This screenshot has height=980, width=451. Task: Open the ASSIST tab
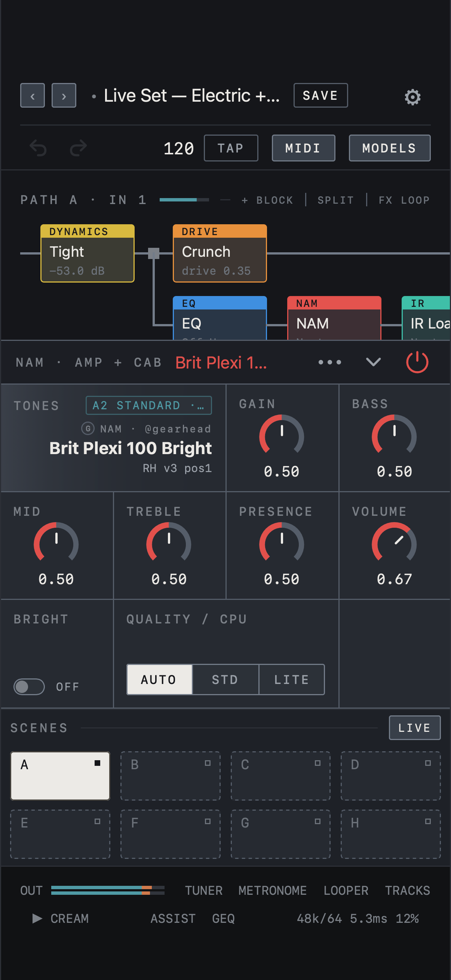[x=173, y=919]
